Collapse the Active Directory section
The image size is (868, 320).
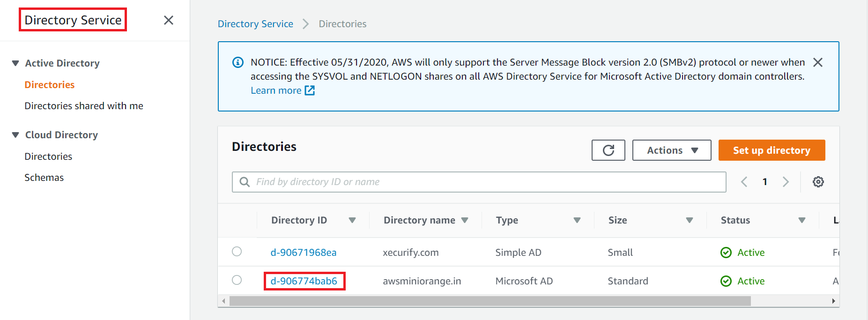coord(15,63)
